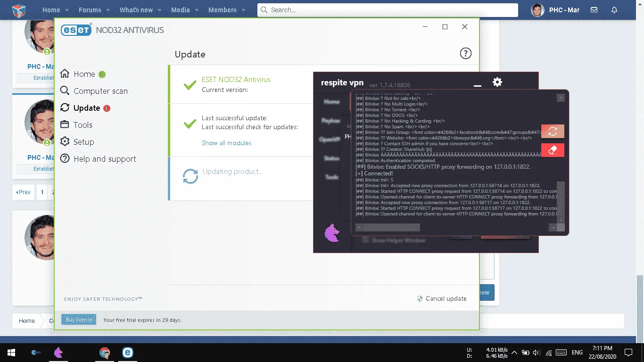This screenshot has width=644, height=362.
Task: Expand the Media dropdown arrow
Action: tap(196, 10)
